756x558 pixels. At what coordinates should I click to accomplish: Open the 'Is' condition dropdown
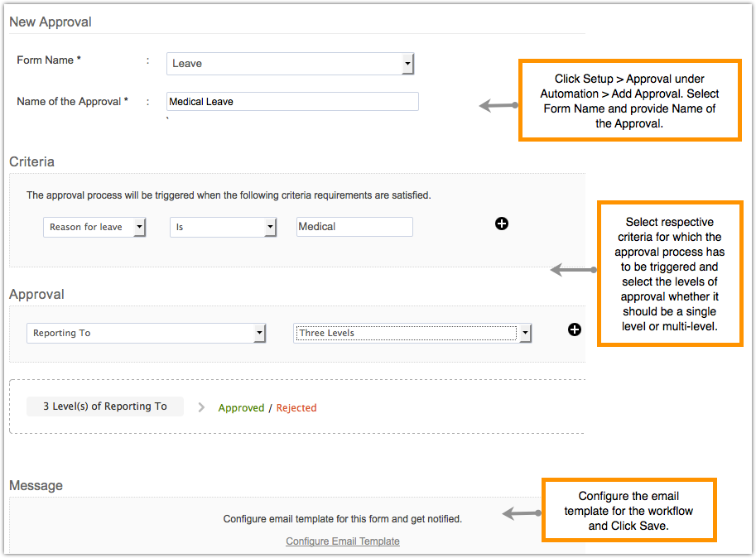pos(270,227)
